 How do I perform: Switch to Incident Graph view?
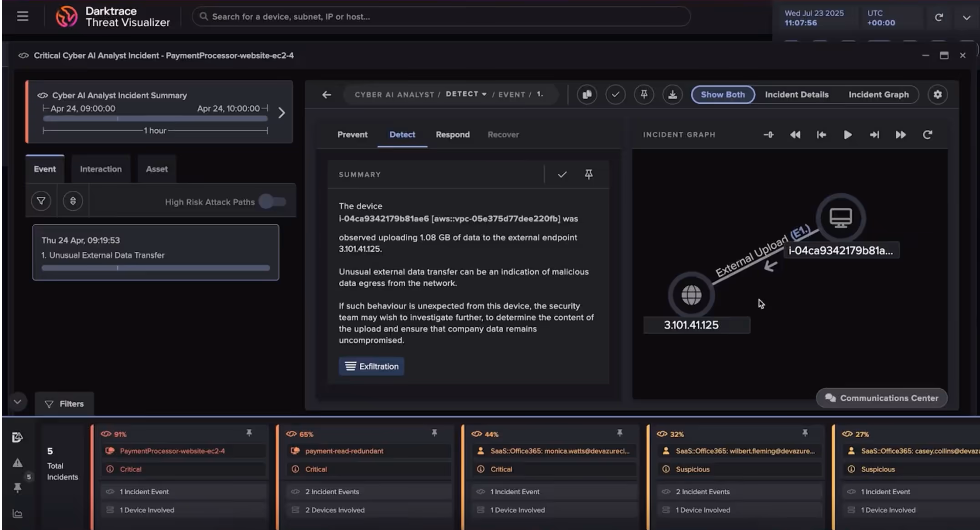coord(878,95)
